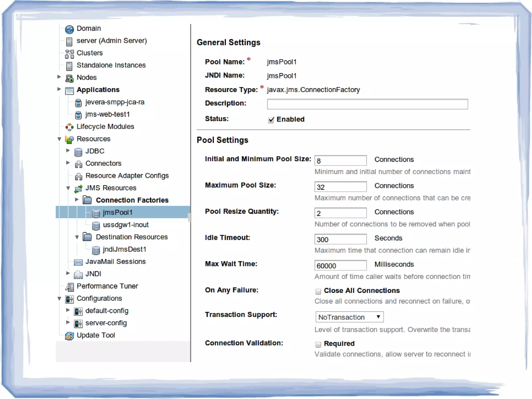Click the Maximum Pool Size field
The image size is (532, 399).
coord(340,187)
